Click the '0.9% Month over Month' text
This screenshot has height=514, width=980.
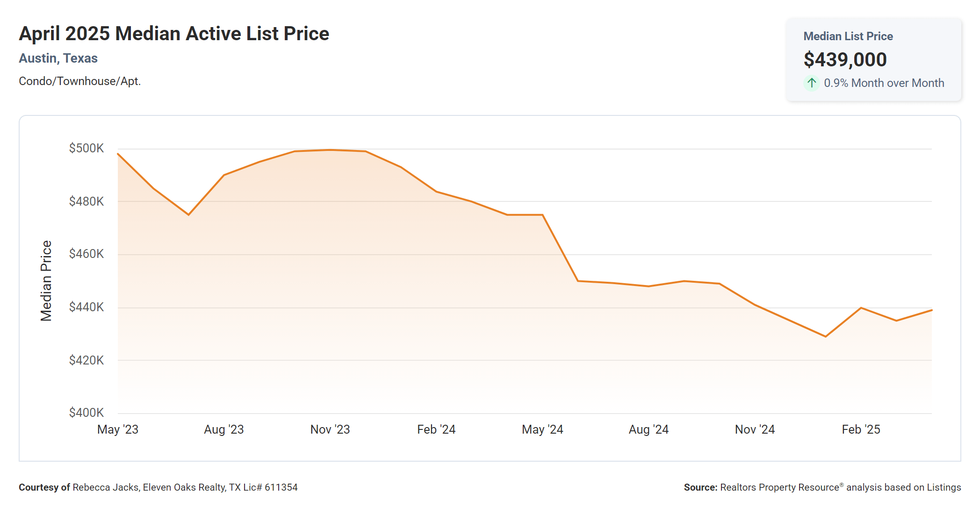point(884,83)
